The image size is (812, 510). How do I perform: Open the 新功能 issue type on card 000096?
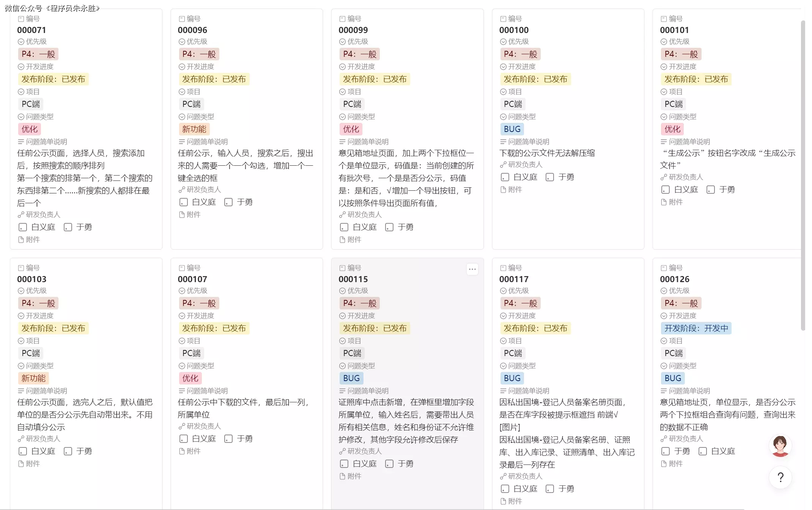point(194,129)
